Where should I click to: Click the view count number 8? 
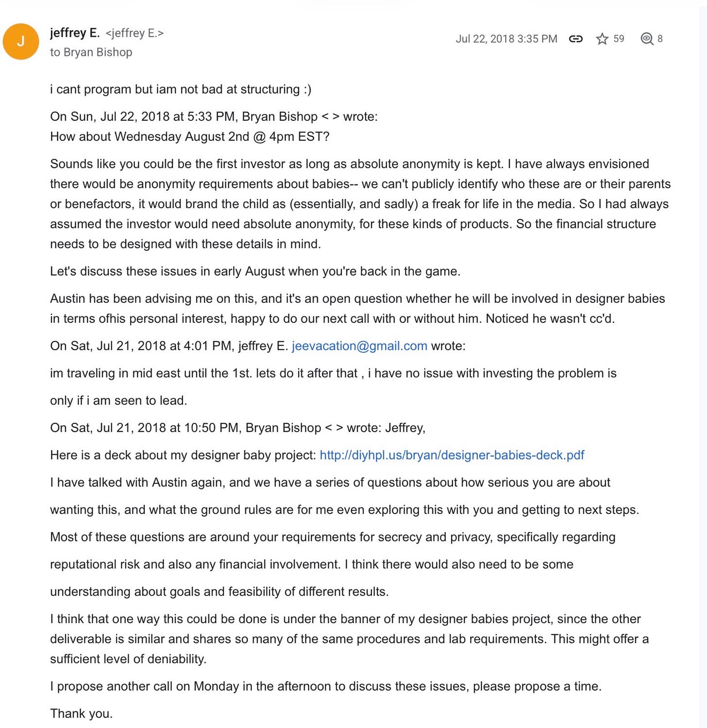660,39
